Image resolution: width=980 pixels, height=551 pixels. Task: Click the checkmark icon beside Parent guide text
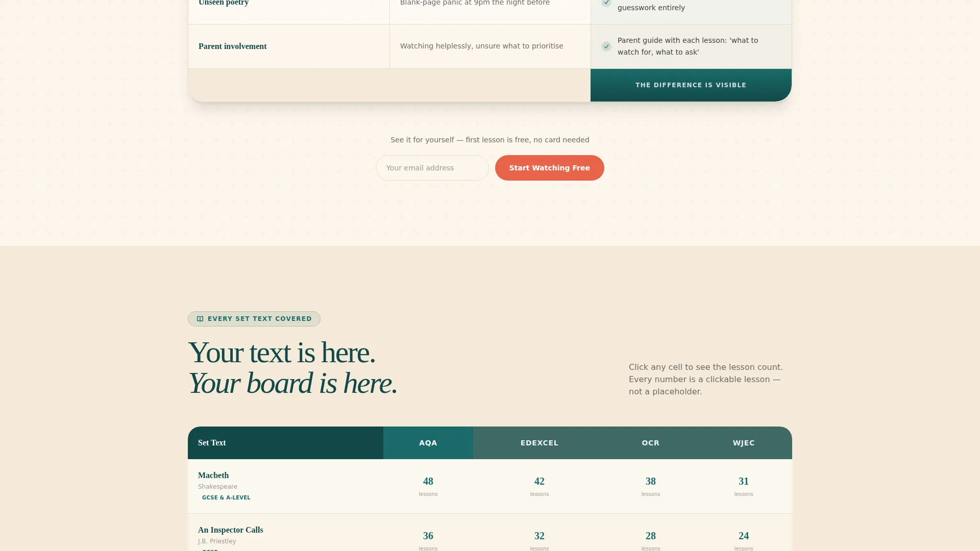[606, 46]
